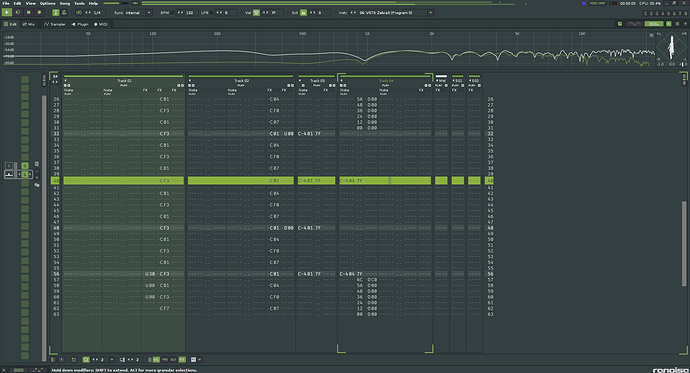Screen dimensions: 690x373
Task: Toggle block loop icon beside 1/4
Action: click(79, 13)
